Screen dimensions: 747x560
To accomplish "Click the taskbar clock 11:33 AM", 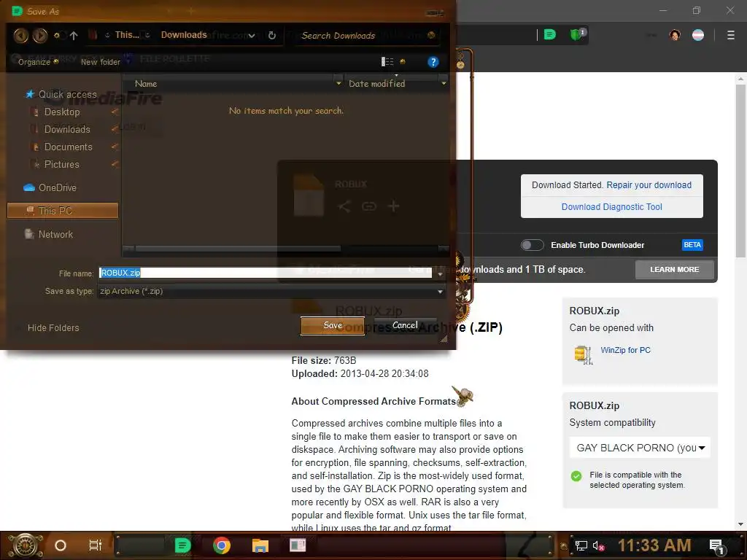I will click(x=654, y=545).
